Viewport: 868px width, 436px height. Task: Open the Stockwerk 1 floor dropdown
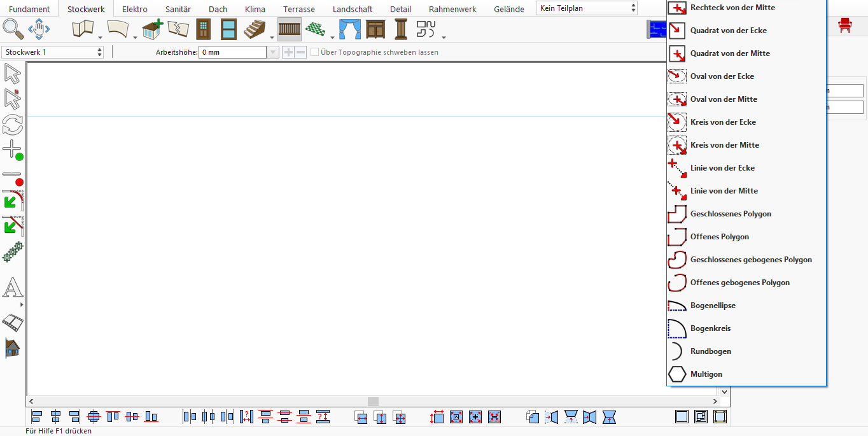(x=53, y=52)
